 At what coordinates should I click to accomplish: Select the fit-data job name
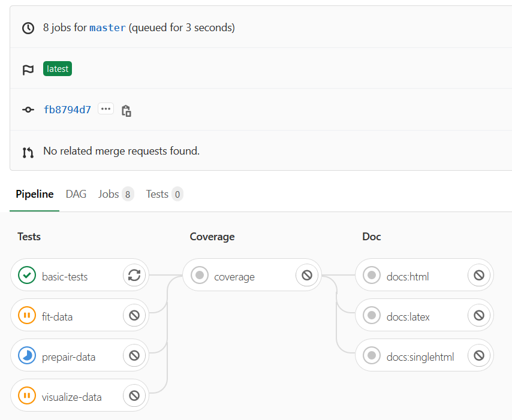(62, 315)
